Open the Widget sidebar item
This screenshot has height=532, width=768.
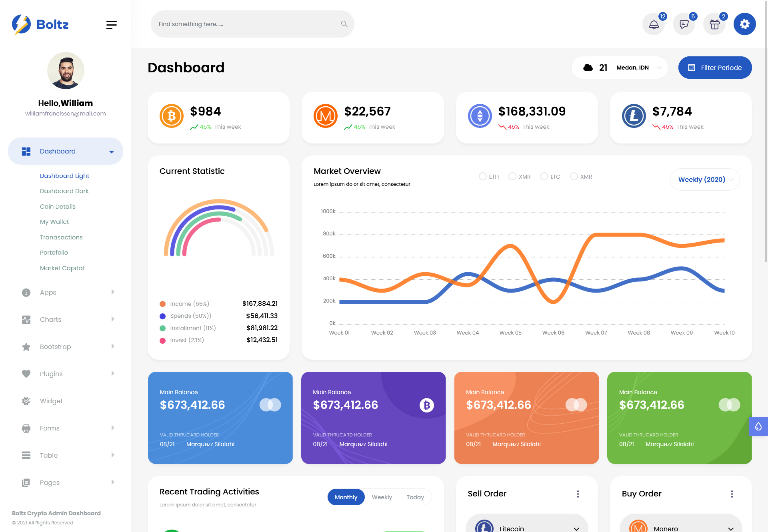(x=66, y=401)
